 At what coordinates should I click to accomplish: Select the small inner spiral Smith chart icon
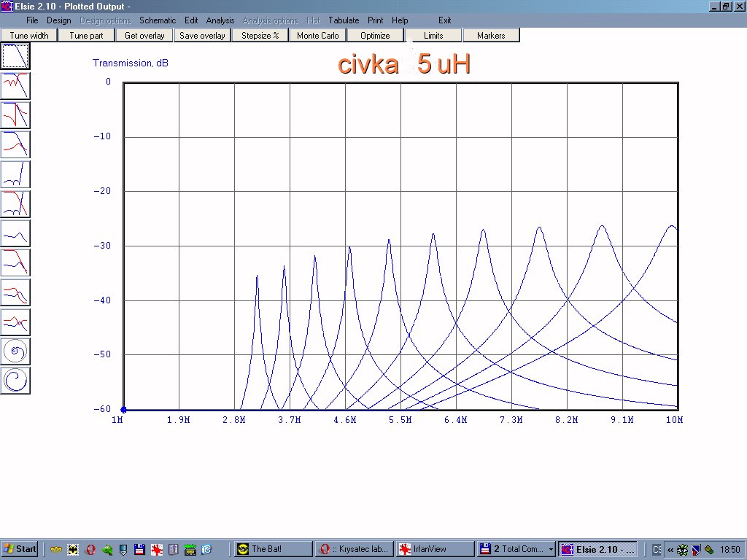[15, 351]
